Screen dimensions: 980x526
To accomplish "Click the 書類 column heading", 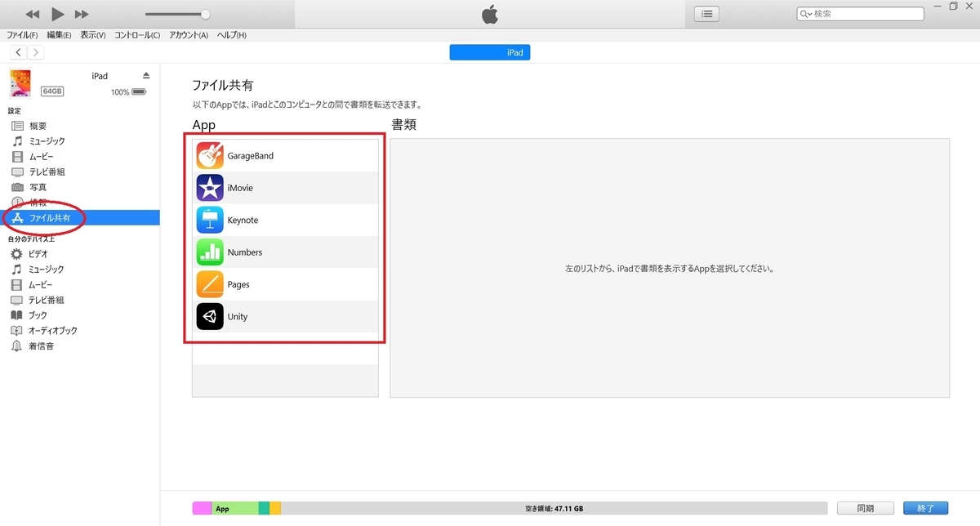I will pyautogui.click(x=405, y=125).
